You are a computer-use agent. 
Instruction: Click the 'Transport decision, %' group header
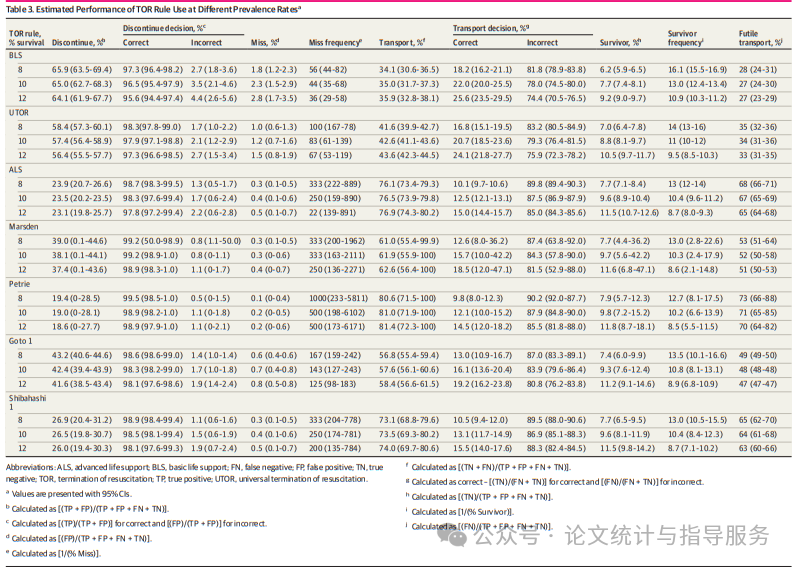491,28
